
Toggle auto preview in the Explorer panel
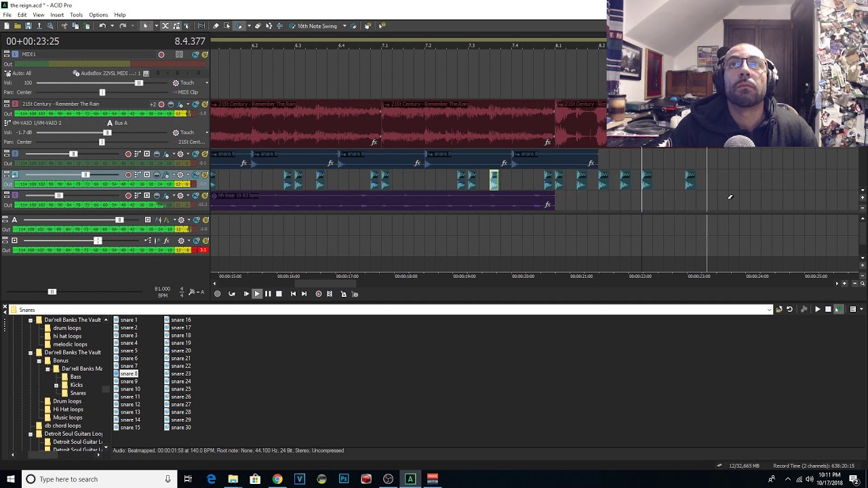tap(838, 309)
